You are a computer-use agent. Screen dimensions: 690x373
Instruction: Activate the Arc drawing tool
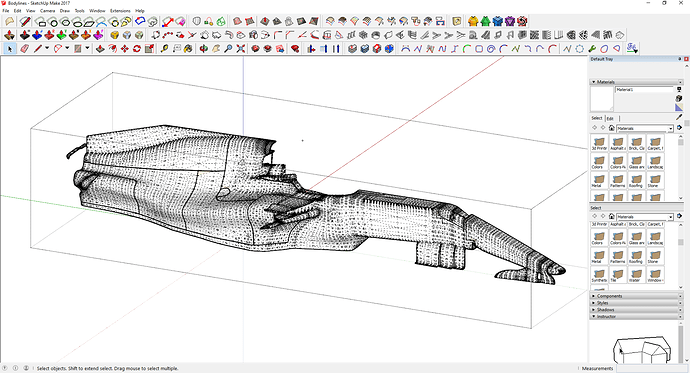pos(58,49)
